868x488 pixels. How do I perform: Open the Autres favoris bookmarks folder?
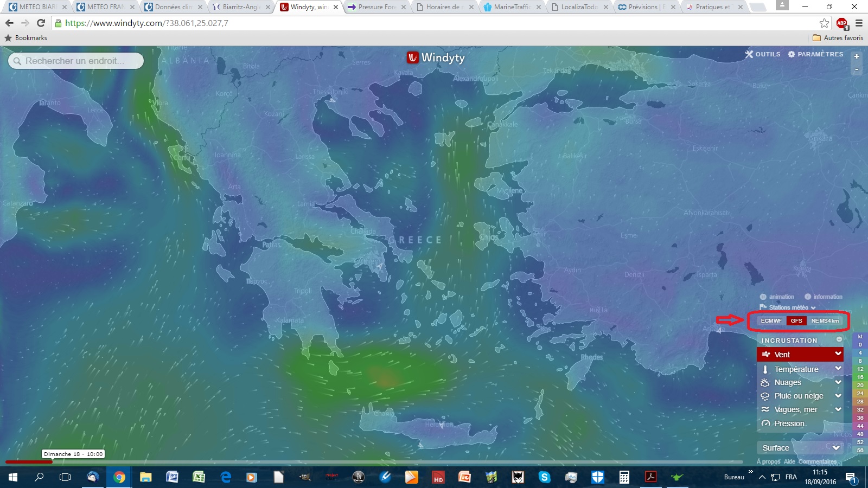click(838, 38)
